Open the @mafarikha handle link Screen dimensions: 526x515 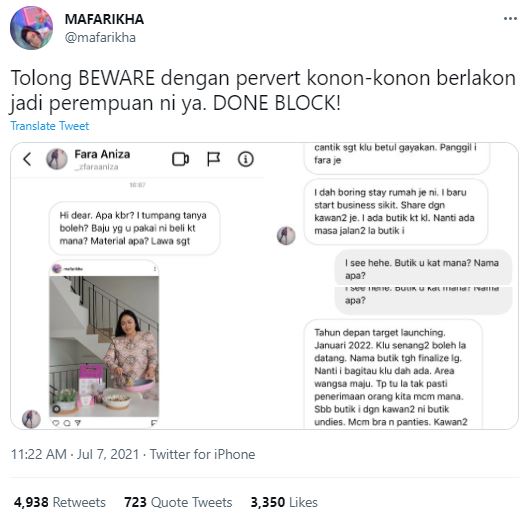[100, 37]
